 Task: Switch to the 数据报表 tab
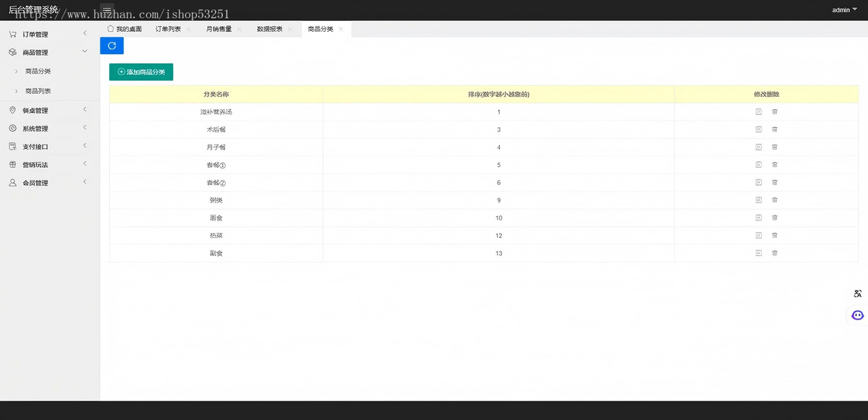(270, 29)
